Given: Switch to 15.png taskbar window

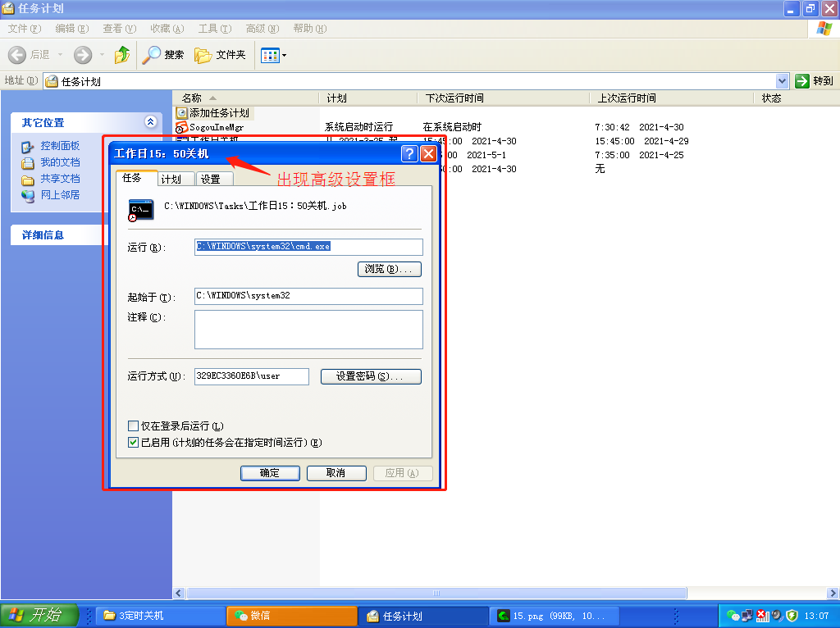Looking at the screenshot, I should (x=555, y=617).
